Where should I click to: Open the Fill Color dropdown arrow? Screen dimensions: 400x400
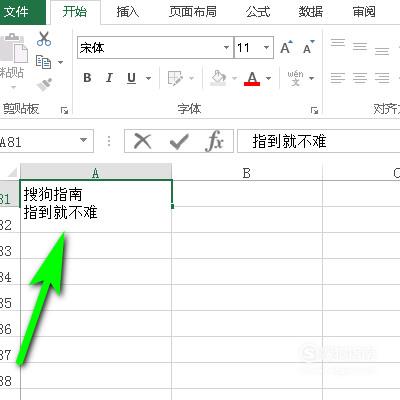pos(234,78)
